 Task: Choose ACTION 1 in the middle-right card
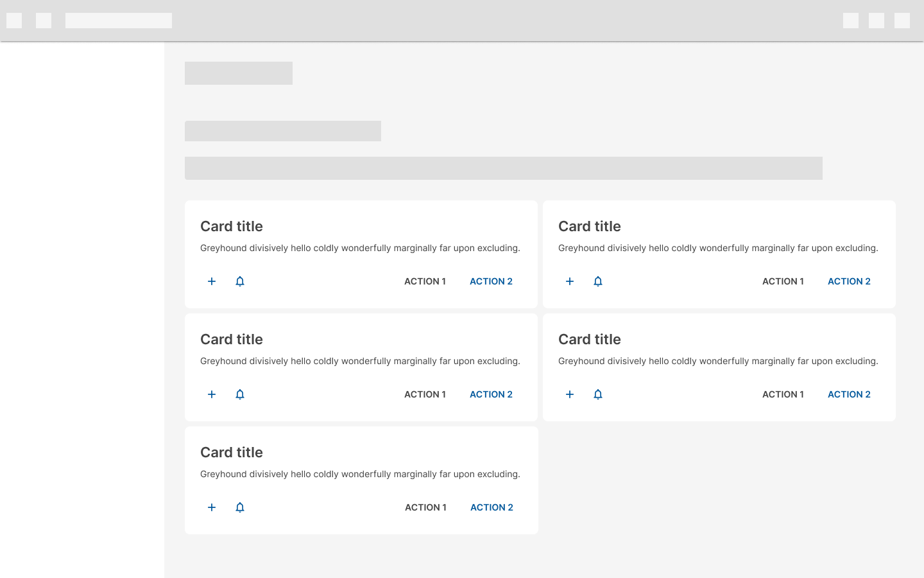click(783, 394)
